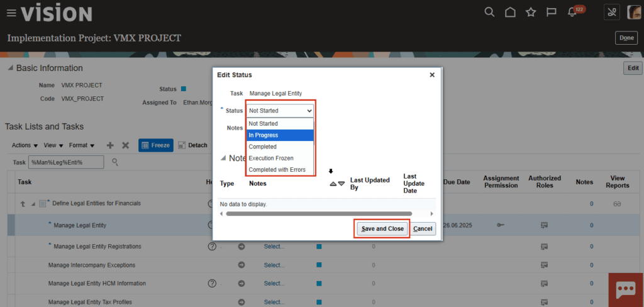Click the Task search input field
Viewport: 644px width, 307px height.
tap(65, 162)
